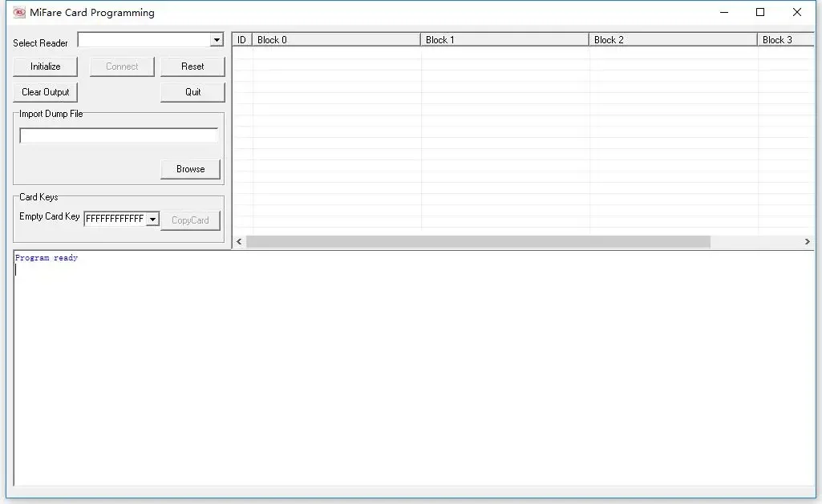Click the Quit button
This screenshot has width=822, height=504.
pos(192,92)
